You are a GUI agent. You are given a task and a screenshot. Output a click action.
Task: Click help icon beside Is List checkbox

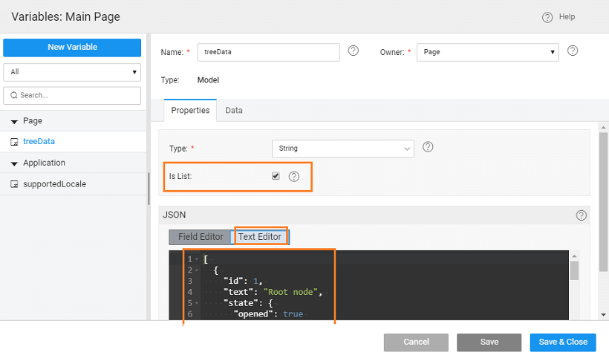[x=294, y=177]
